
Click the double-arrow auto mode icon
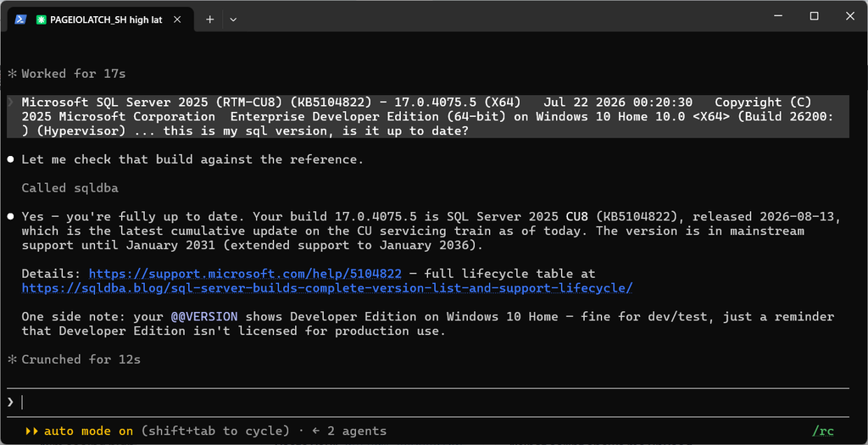click(31, 431)
